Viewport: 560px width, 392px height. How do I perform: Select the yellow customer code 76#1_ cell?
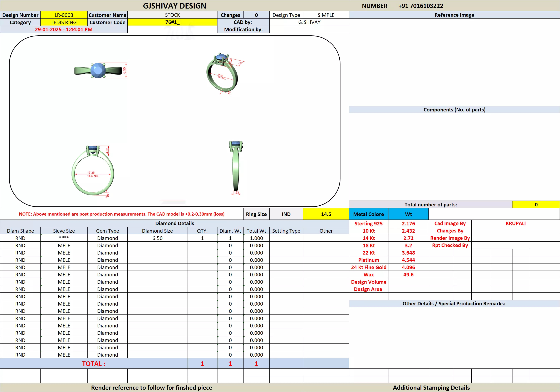pyautogui.click(x=172, y=22)
